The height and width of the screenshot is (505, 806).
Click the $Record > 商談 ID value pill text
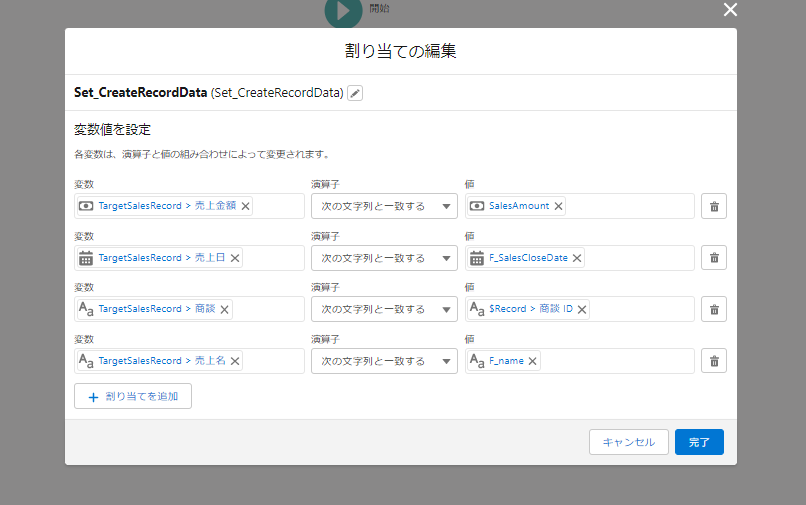coord(531,309)
